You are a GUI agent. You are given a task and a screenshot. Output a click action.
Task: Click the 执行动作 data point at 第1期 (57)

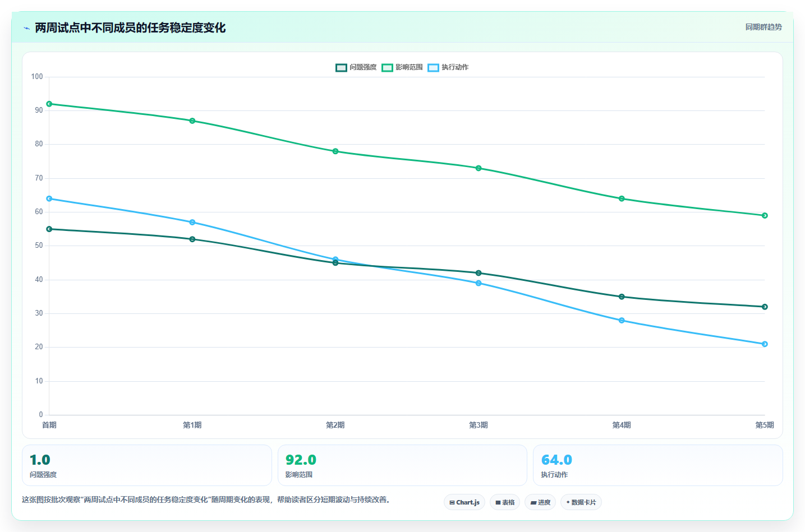click(192, 222)
